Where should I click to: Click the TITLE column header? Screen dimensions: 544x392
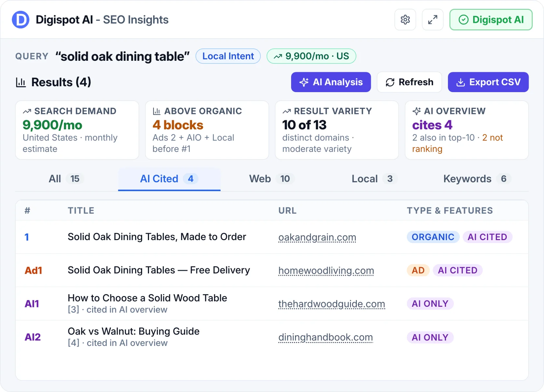(81, 211)
